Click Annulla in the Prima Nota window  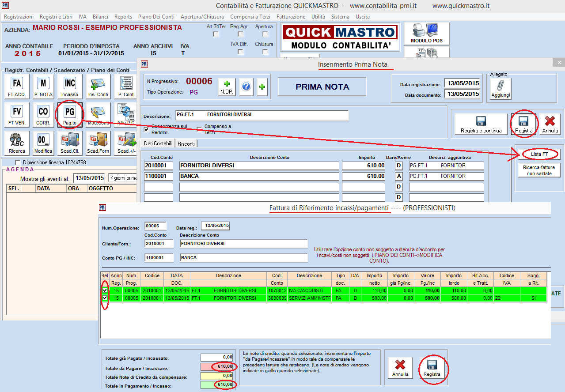click(x=550, y=124)
